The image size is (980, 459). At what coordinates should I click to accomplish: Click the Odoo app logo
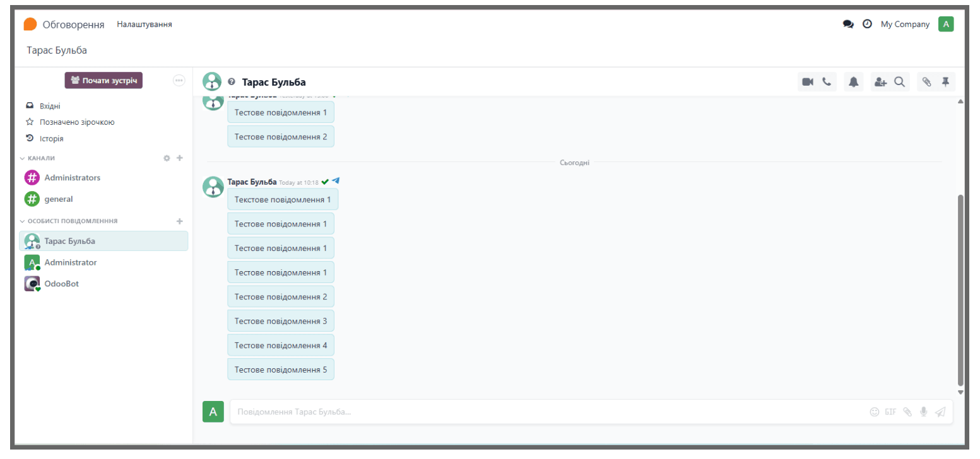tap(30, 24)
